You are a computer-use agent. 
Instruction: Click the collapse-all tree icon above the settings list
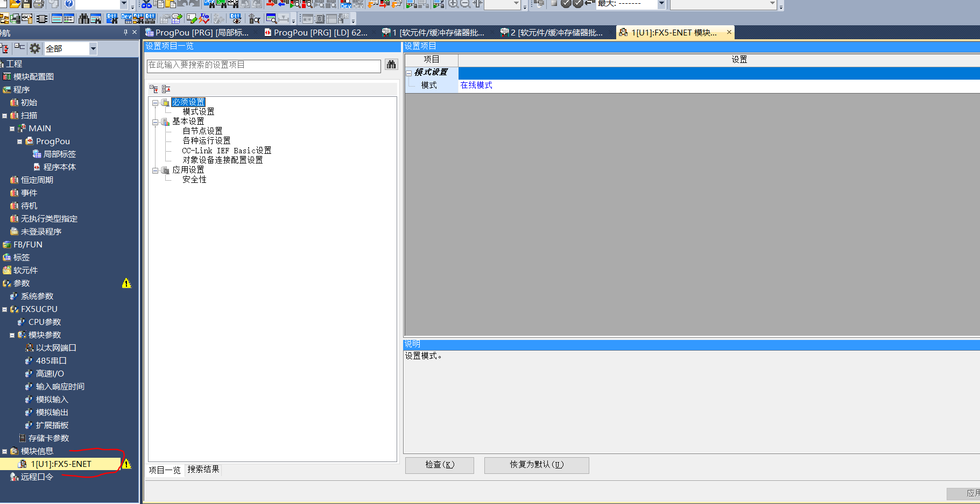[x=166, y=89]
